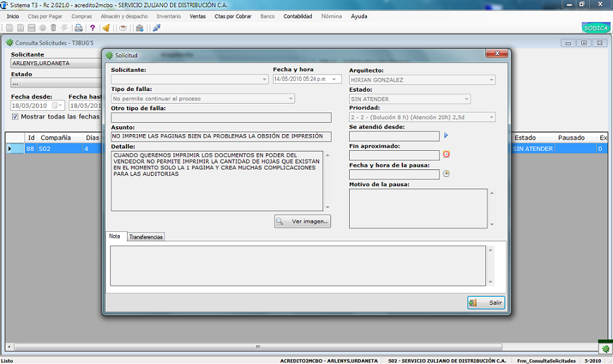This screenshot has height=364, width=613.
Task: Click the SIN ATENDER cell in grid row
Action: coord(533,148)
